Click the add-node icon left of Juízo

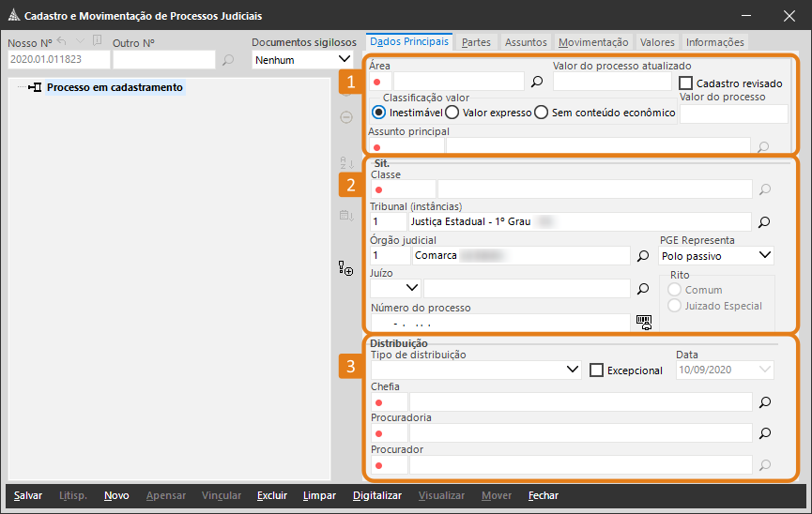(346, 269)
